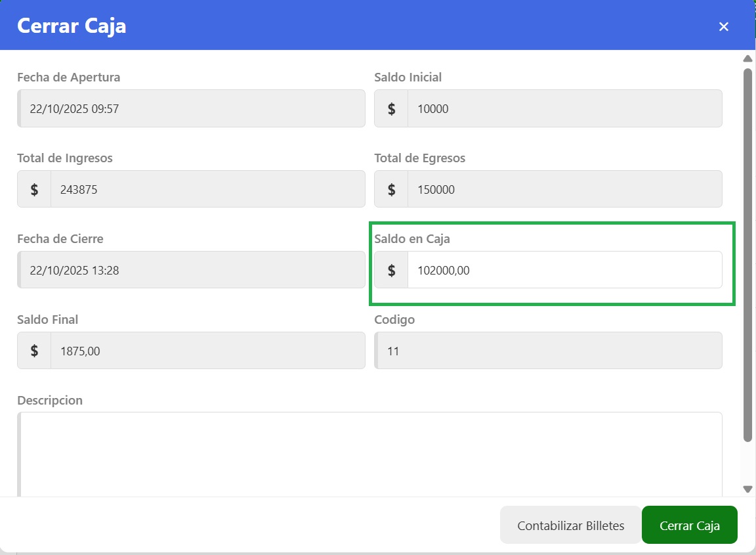This screenshot has width=756, height=555.
Task: Click the dollar icon beside Total de Ingresos
Action: (x=35, y=190)
